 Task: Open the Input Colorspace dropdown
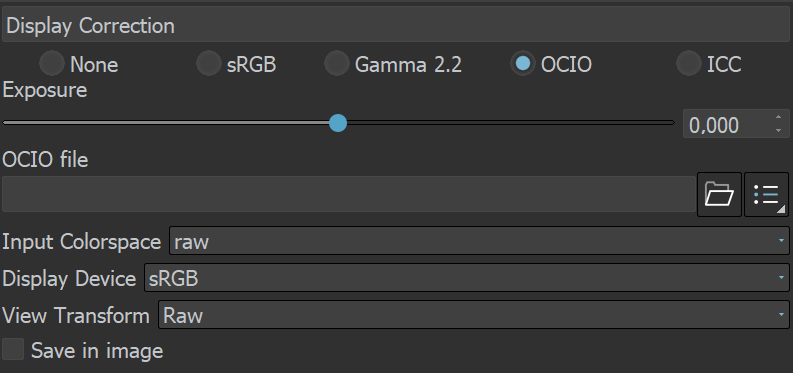coord(479,241)
